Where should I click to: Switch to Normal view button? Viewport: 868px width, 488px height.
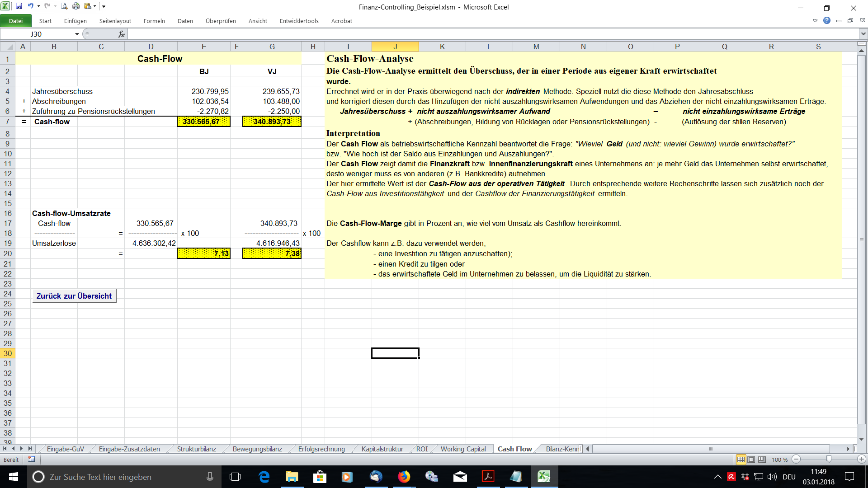click(x=741, y=460)
